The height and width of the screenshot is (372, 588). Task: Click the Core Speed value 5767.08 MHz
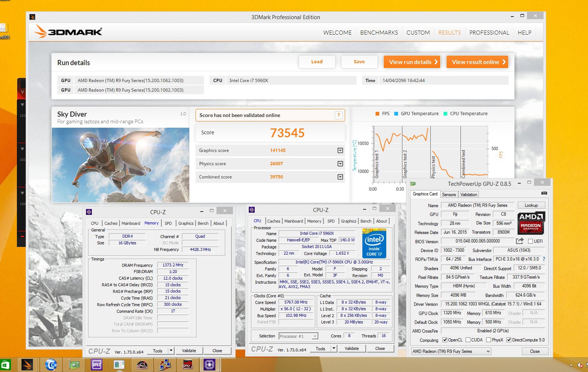point(296,302)
